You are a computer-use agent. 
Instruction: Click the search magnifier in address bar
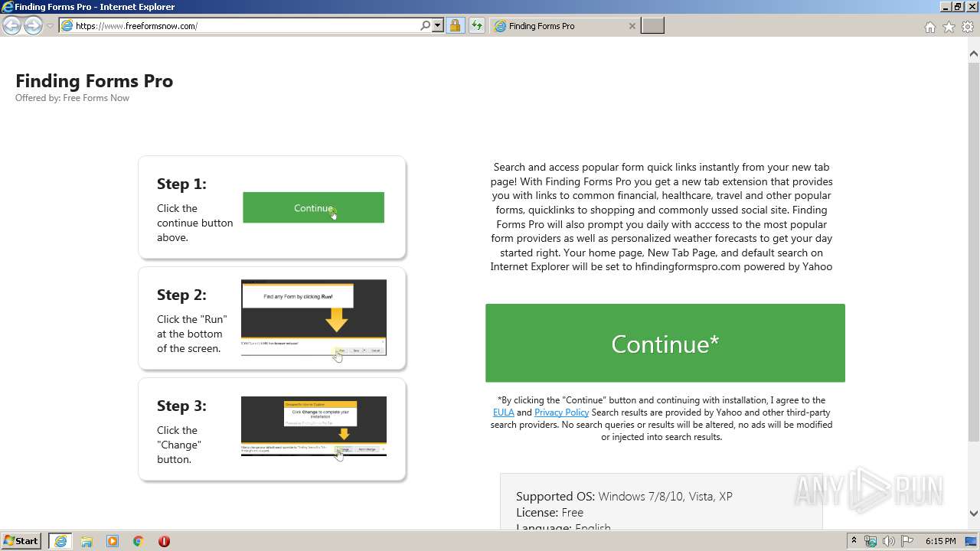point(426,25)
